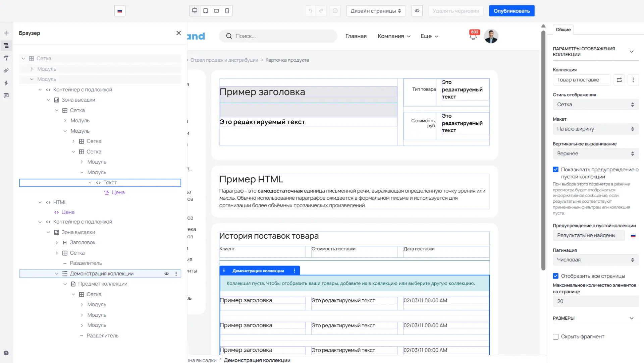The image size is (644, 363).
Task: Click the flag icon beside Результаты не найдены
Action: [x=633, y=236]
